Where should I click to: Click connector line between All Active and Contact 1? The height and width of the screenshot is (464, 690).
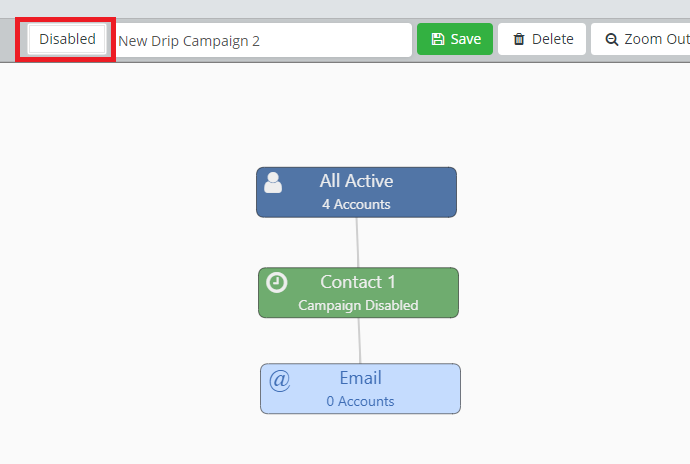coord(357,242)
